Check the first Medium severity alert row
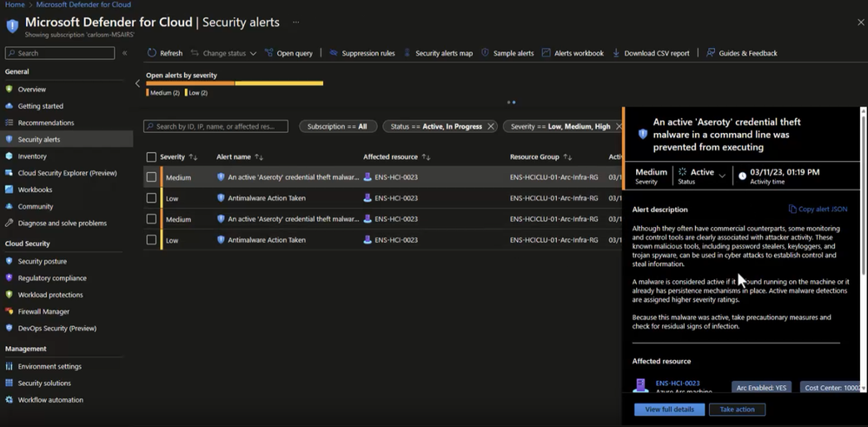The height and width of the screenshot is (427, 868). 151,177
